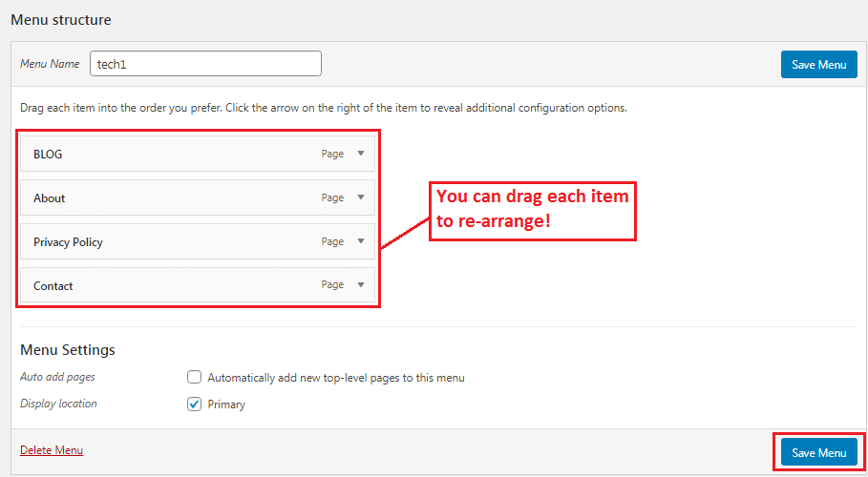Screen dimensions: 868x477
Task: Reveal Contact item configuration arrow
Action: [361, 285]
